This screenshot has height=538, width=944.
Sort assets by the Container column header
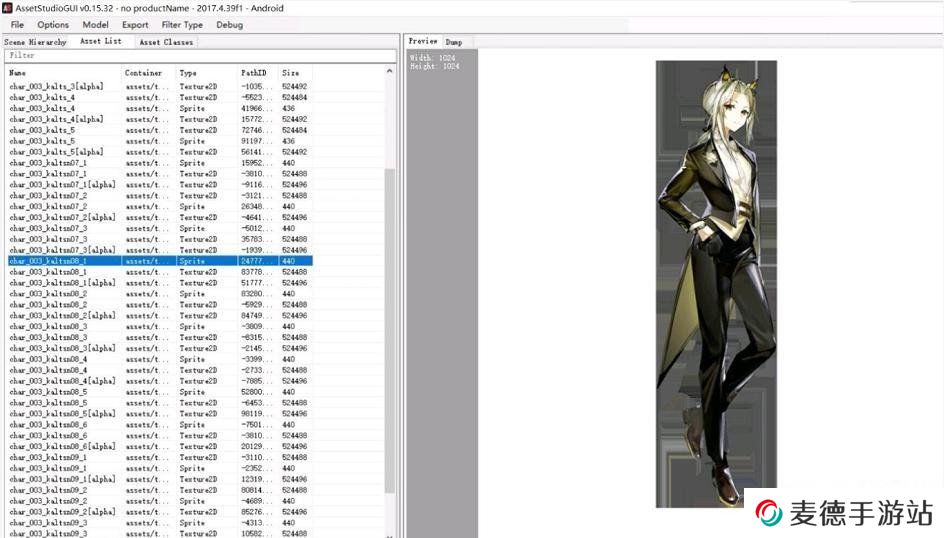tap(148, 73)
